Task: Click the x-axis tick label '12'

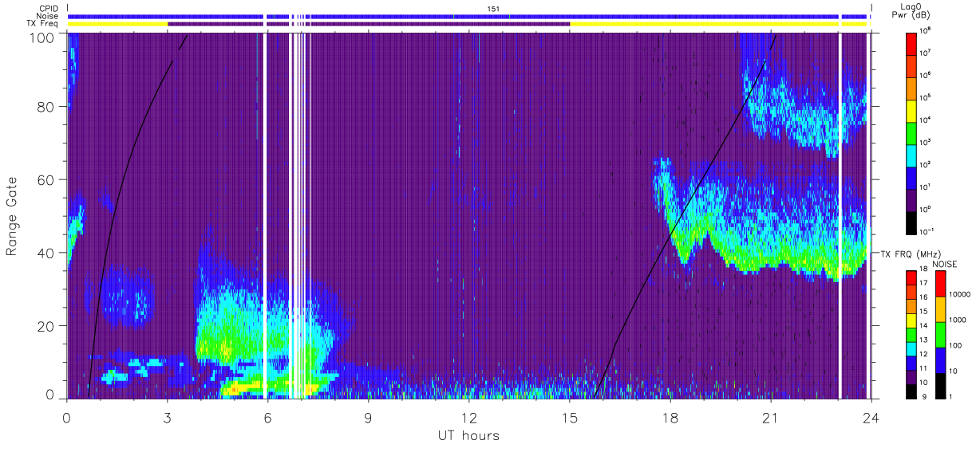Action: coord(468,417)
